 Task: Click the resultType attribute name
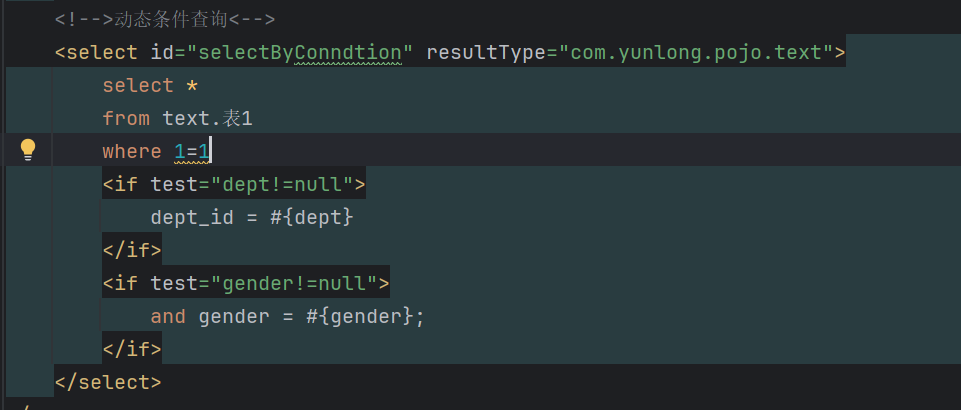click(486, 53)
